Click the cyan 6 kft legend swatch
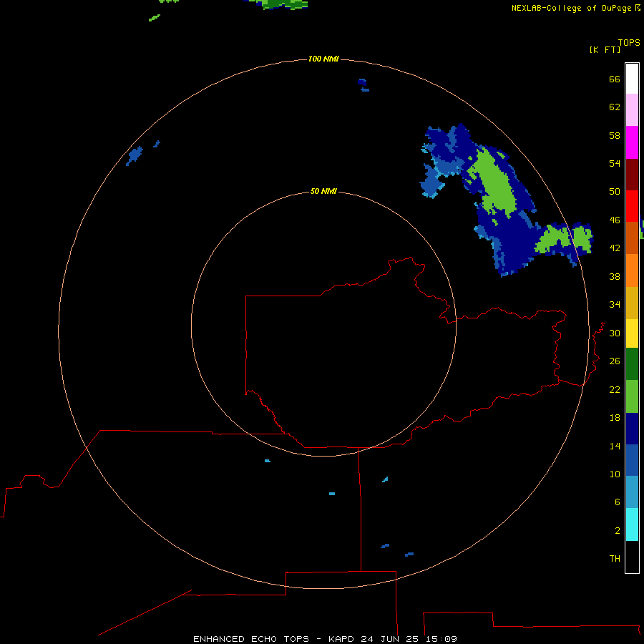Screen dimensions: 644x644 point(632,525)
